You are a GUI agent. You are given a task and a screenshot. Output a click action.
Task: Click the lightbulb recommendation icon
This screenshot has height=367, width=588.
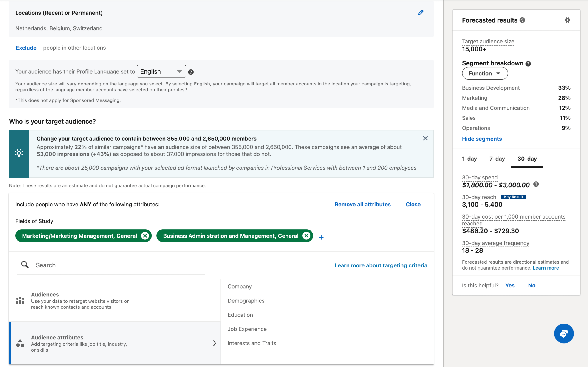coord(19,154)
